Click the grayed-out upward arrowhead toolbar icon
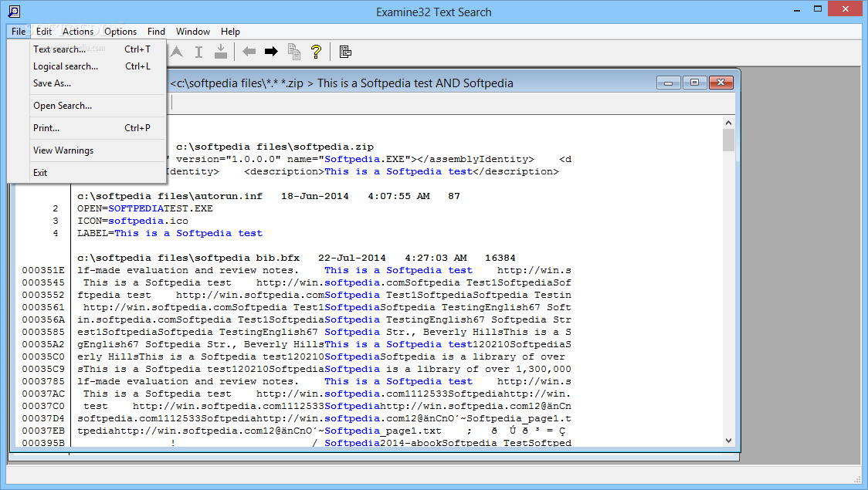 177,52
